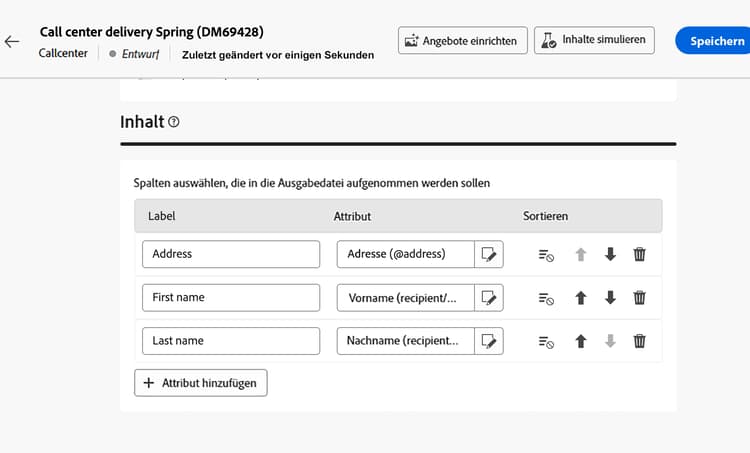The height and width of the screenshot is (453, 750).
Task: Click 'Zuletzt geändert vor einigen Sekunden' text
Action: tap(278, 55)
